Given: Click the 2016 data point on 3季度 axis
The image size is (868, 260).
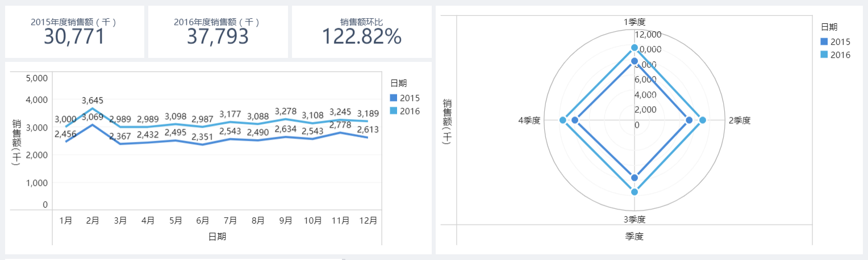Looking at the screenshot, I should tap(635, 192).
